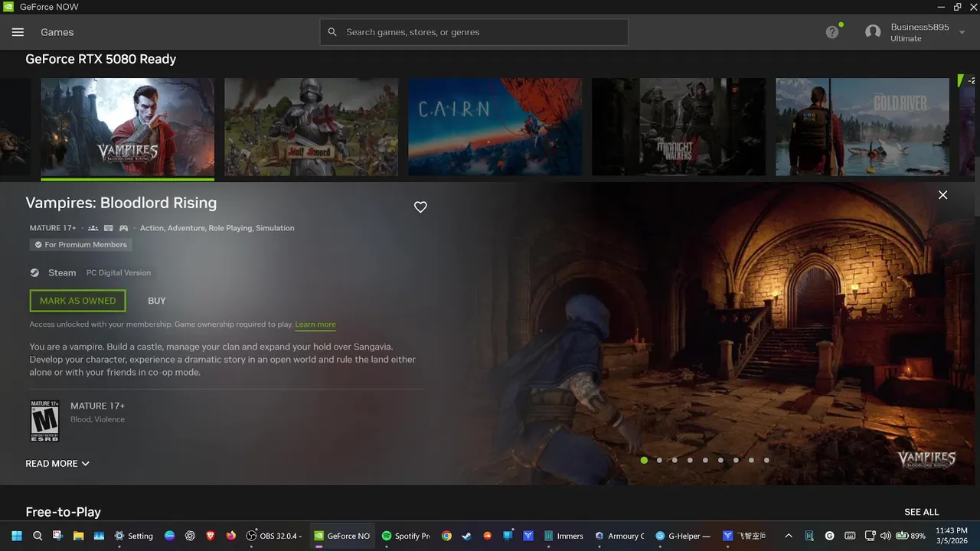
Task: Click the Help question mark icon
Action: 832,32
